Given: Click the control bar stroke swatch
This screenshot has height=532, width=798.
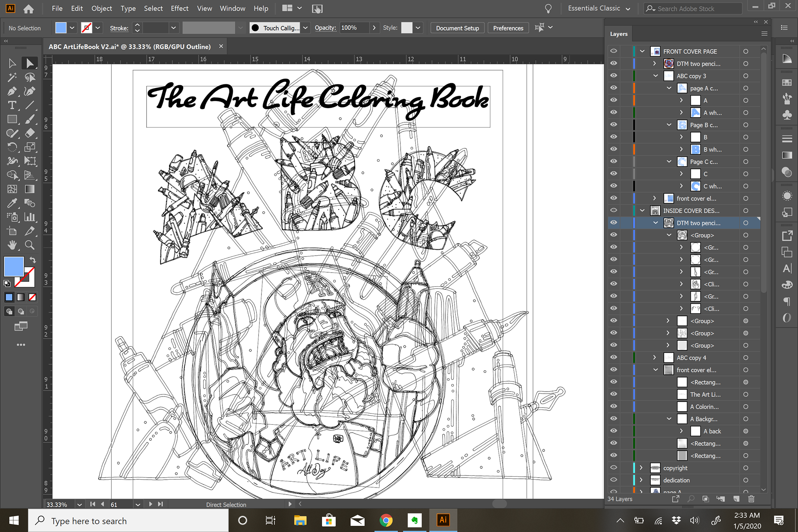Looking at the screenshot, I should 86,28.
